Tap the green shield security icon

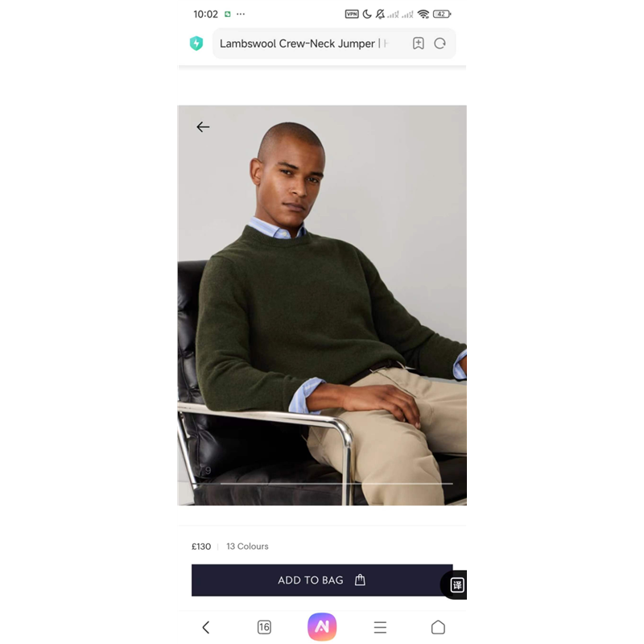coord(196,43)
